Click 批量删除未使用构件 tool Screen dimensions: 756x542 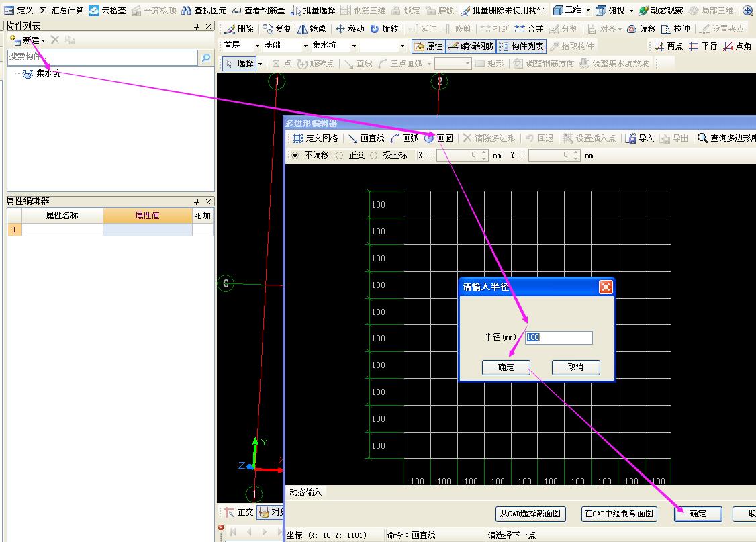(503, 10)
